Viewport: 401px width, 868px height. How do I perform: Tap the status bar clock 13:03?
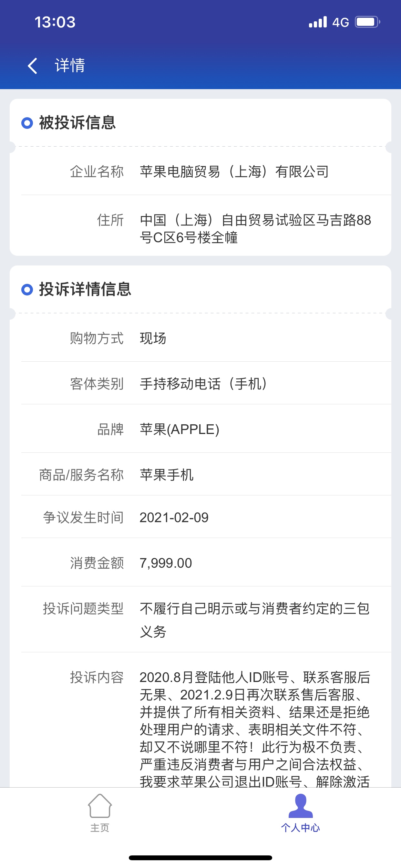click(55, 22)
